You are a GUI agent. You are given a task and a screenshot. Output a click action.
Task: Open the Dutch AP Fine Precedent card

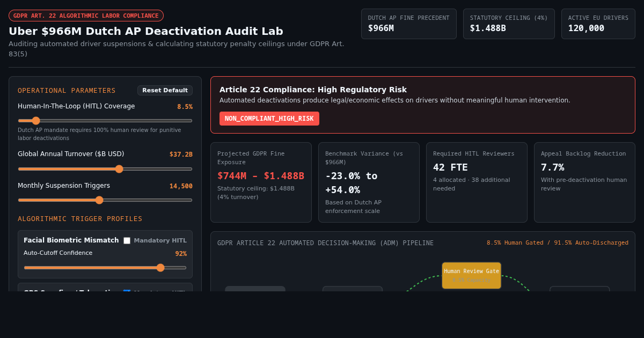click(409, 24)
